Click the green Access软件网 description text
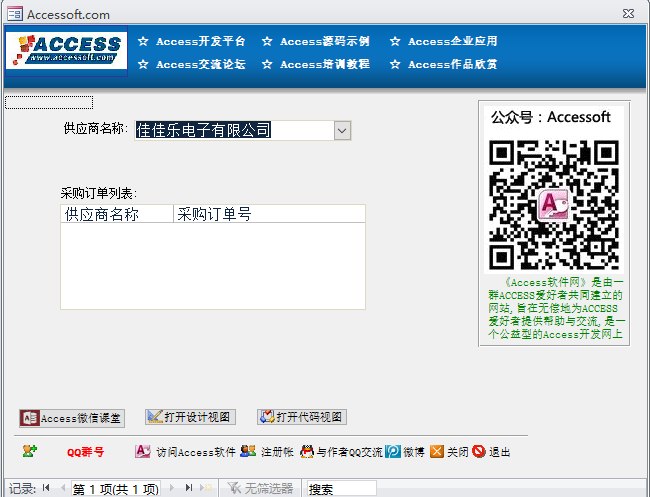The height and width of the screenshot is (497, 650). pos(556,308)
